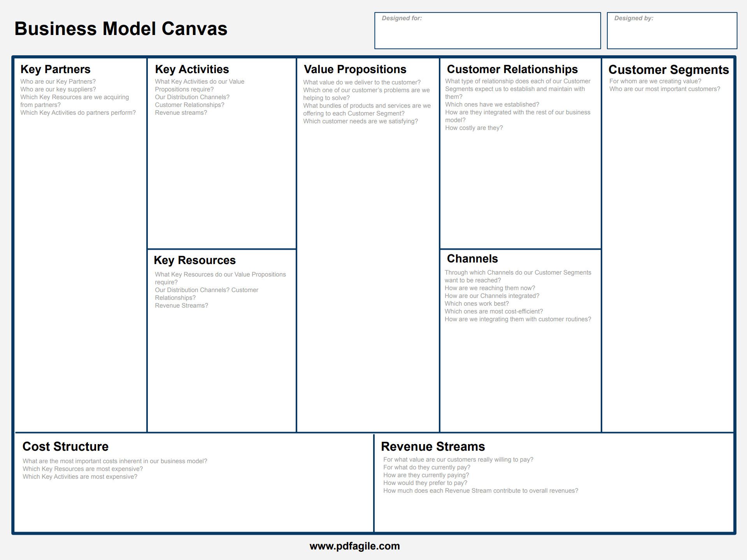This screenshot has width=747, height=560.
Task: Click the 'Designed by:' input box
Action: point(672,31)
